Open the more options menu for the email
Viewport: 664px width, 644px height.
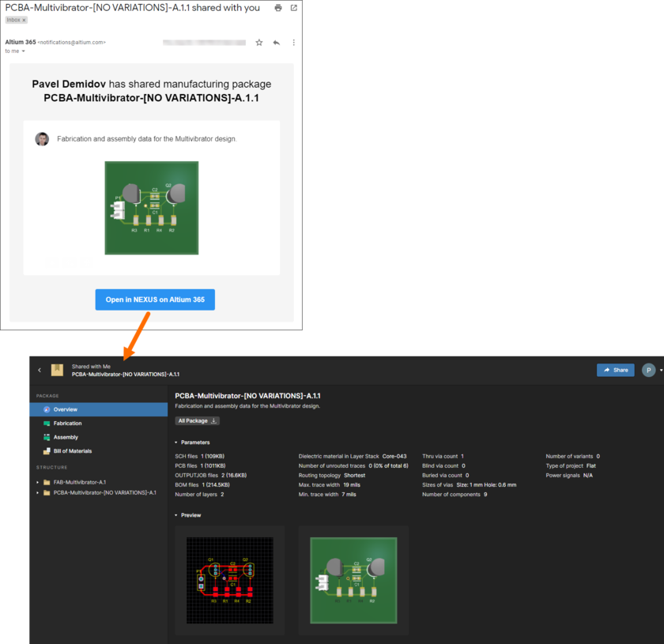[x=293, y=42]
